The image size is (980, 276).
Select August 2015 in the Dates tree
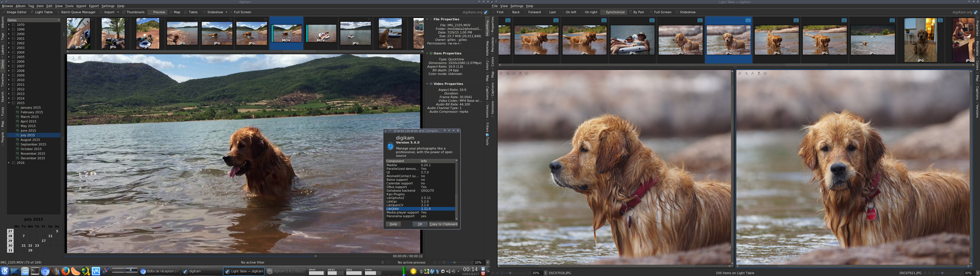[x=30, y=140]
